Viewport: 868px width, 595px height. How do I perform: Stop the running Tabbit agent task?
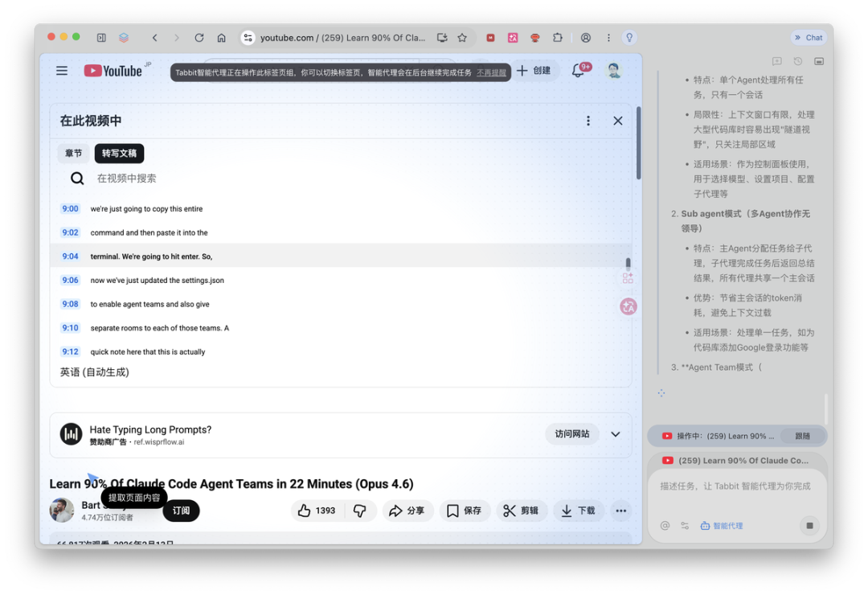809,525
